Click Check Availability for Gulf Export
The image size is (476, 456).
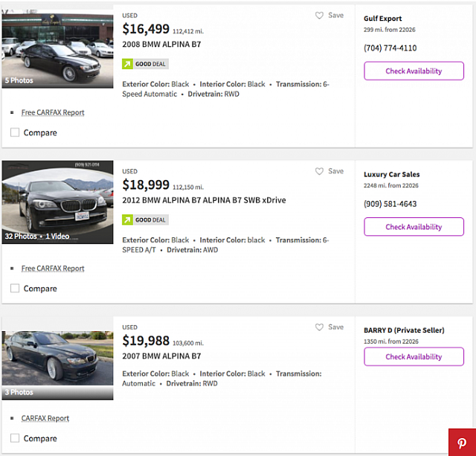tap(414, 71)
